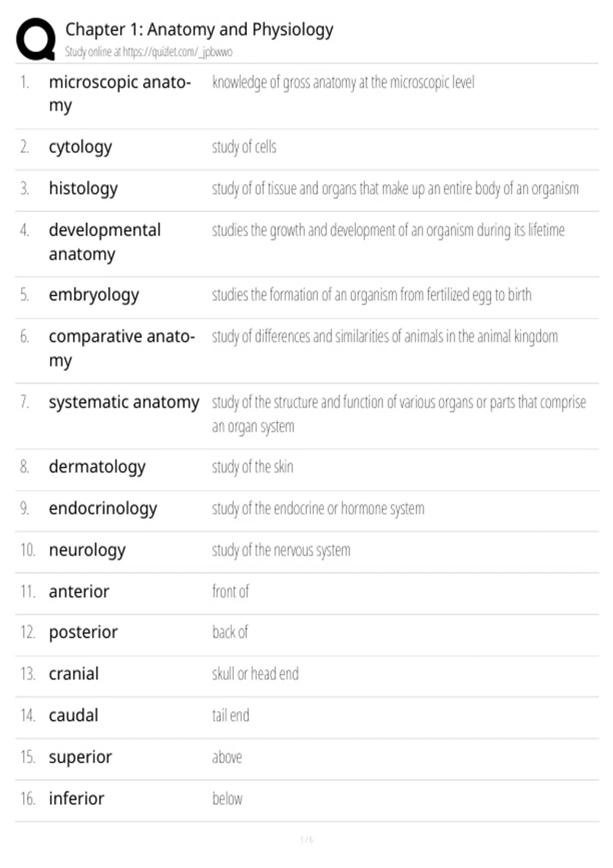Click the 'study of cells' definition
This screenshot has height=868, width=613.
point(244,147)
